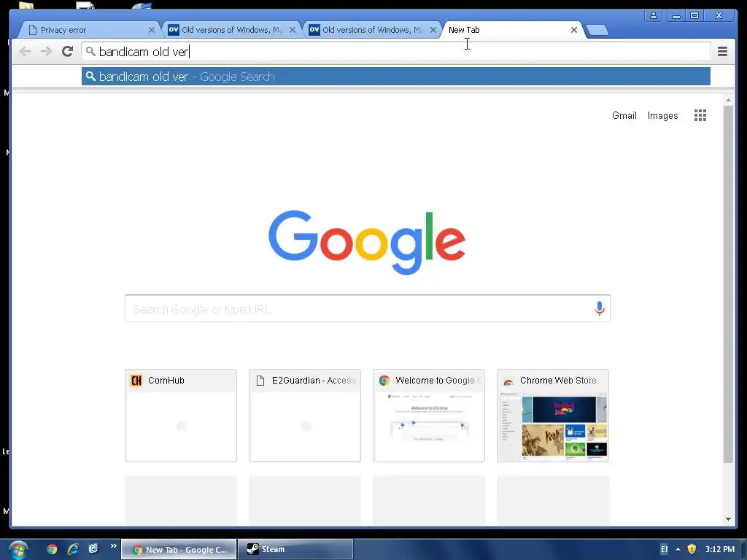The width and height of the screenshot is (747, 560).
Task: Click the El language indicator
Action: tap(664, 549)
